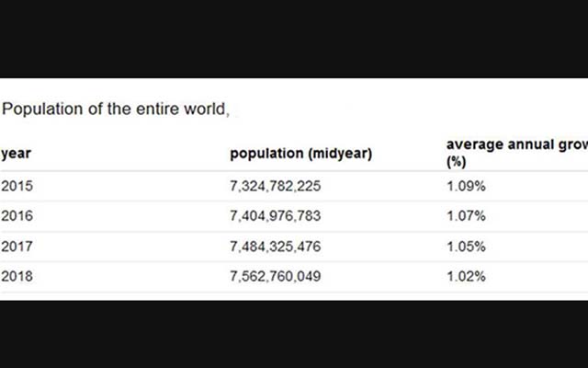Select the 2015 year cell

tap(17, 186)
